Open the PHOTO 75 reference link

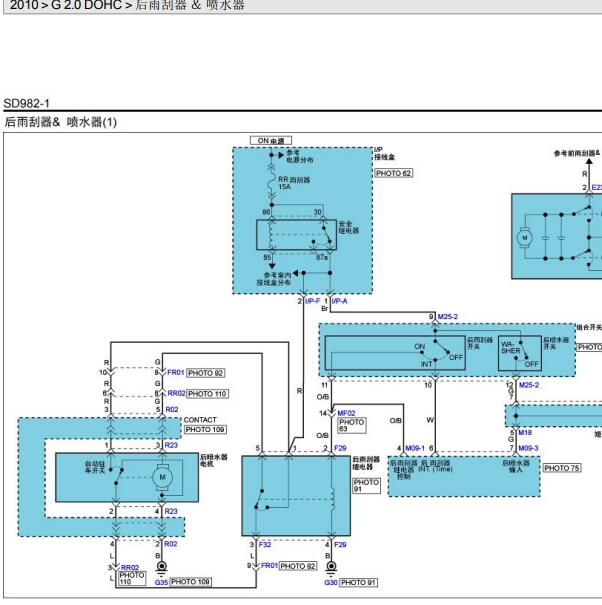point(562,468)
